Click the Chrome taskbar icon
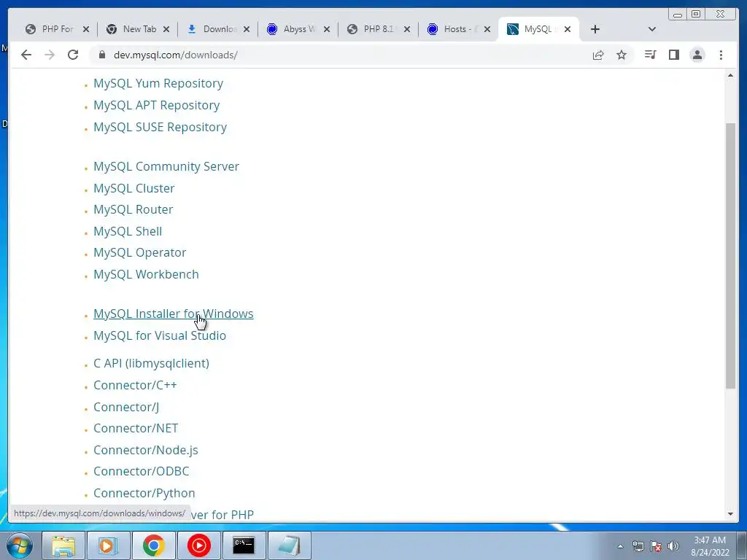 click(153, 545)
